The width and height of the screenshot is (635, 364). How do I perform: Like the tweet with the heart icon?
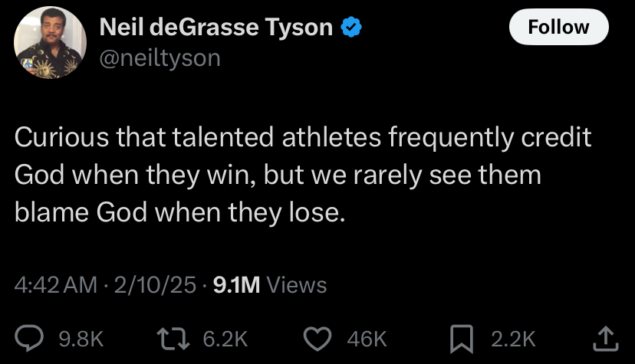(x=317, y=339)
